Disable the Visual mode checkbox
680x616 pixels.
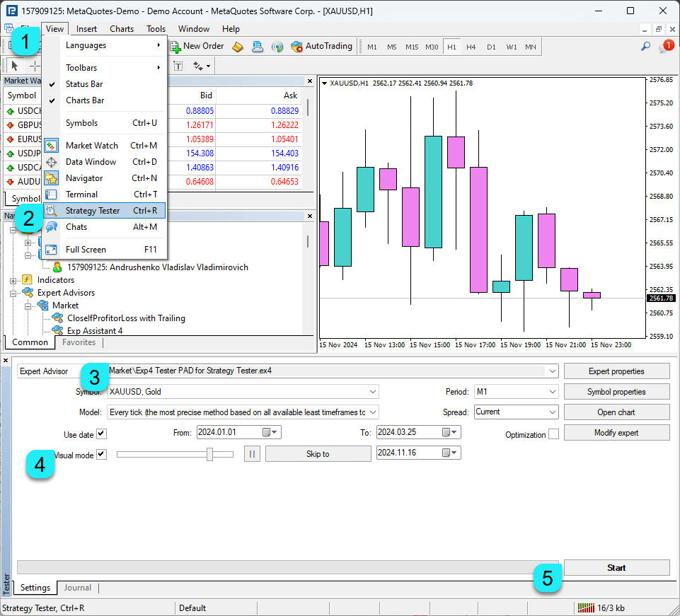click(x=101, y=455)
